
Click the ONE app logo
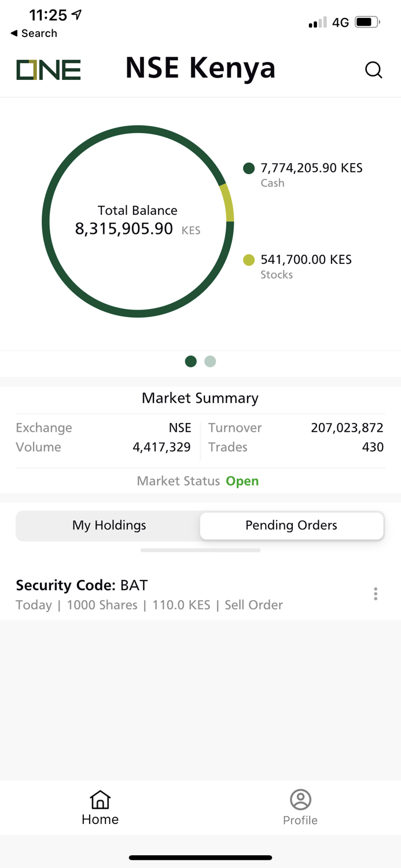pyautogui.click(x=48, y=69)
